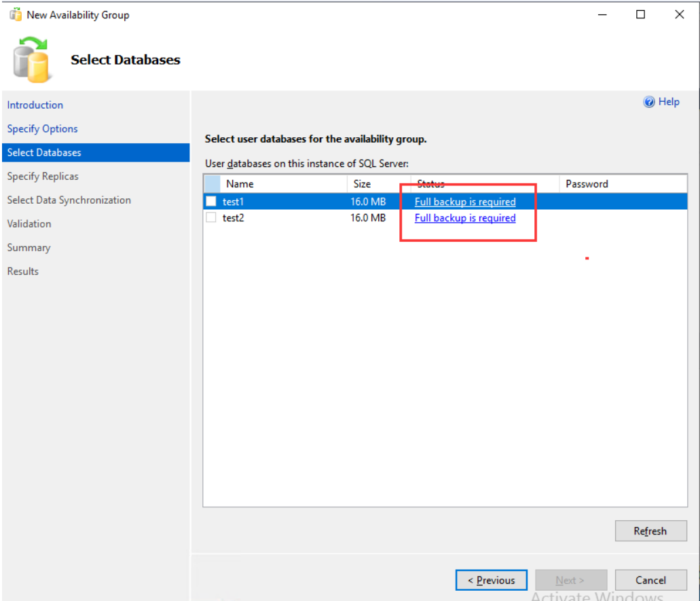Screen dimensions: 700x601
Task: Click the Help question mark icon
Action: pyautogui.click(x=648, y=102)
